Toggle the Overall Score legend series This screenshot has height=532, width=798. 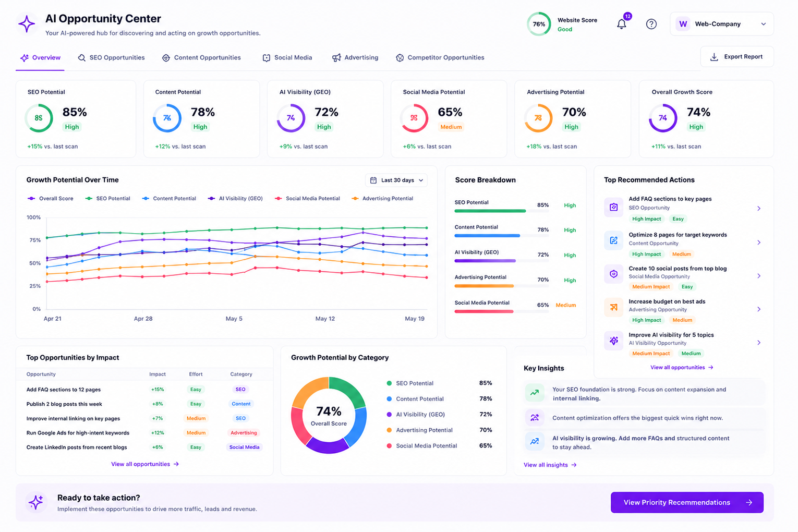click(51, 199)
